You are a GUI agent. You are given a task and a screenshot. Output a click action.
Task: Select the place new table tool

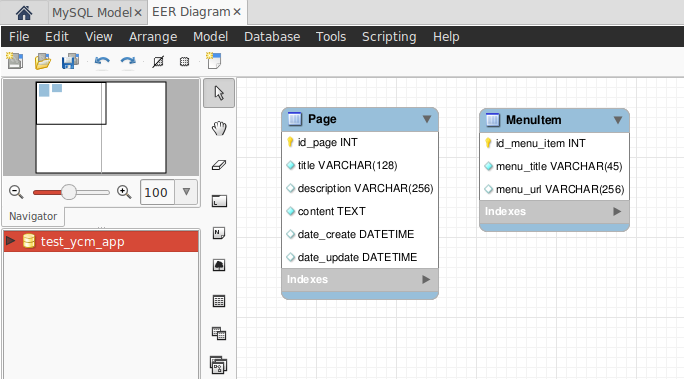219,301
